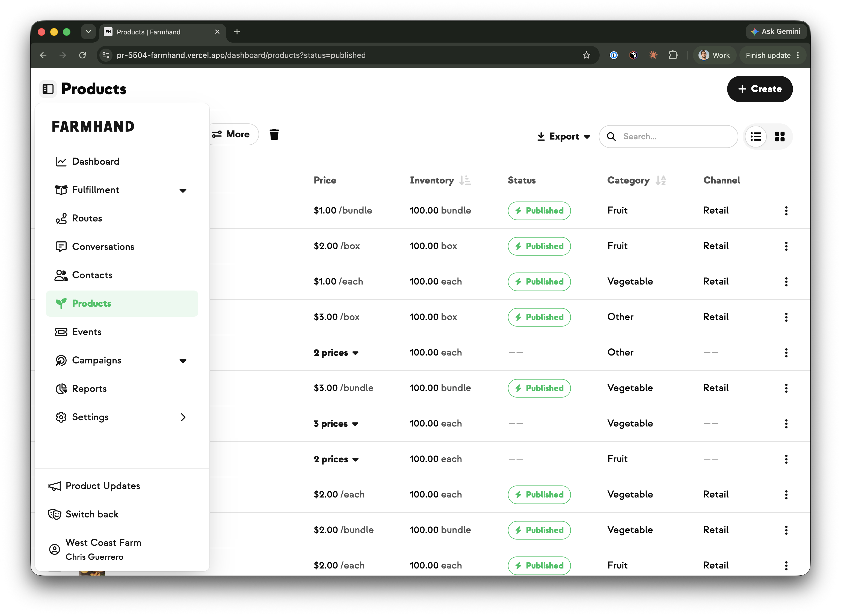Bookmark this page with the star icon

tap(586, 55)
